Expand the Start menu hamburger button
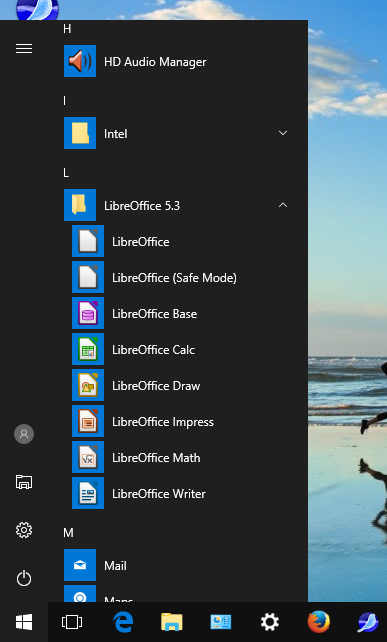This screenshot has width=387, height=642. (24, 49)
